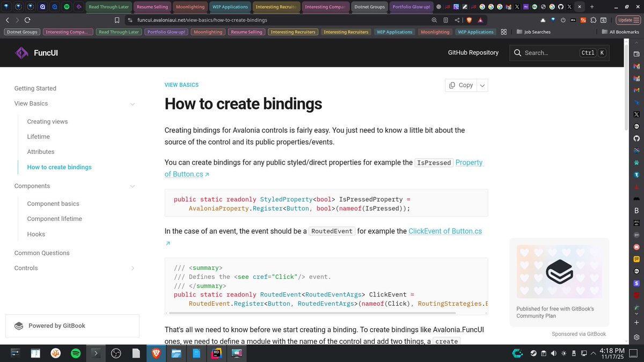Launch the terminal from the taskbar
This screenshot has width=644, height=362.
pyautogui.click(x=96, y=353)
